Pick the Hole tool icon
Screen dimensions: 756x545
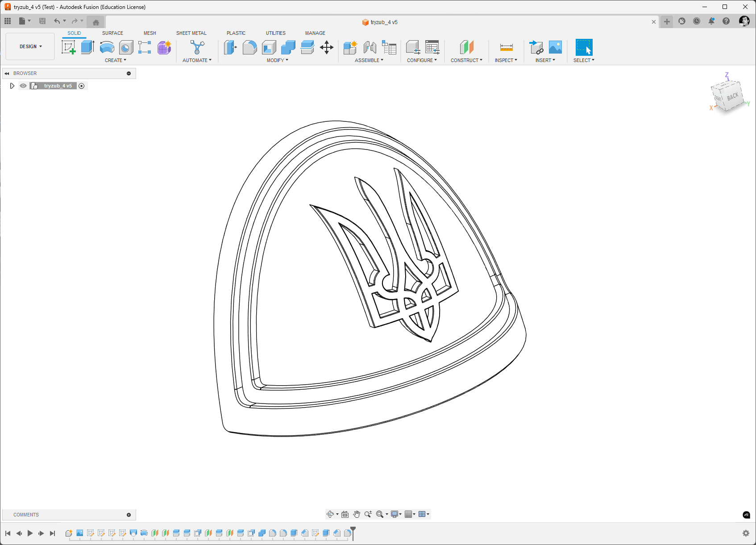pos(126,47)
